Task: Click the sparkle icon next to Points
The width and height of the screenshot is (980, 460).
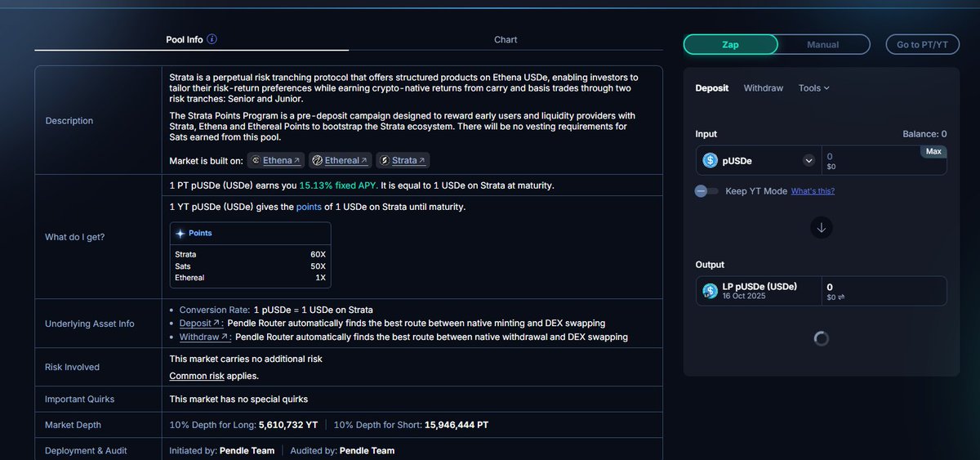Action: click(180, 233)
